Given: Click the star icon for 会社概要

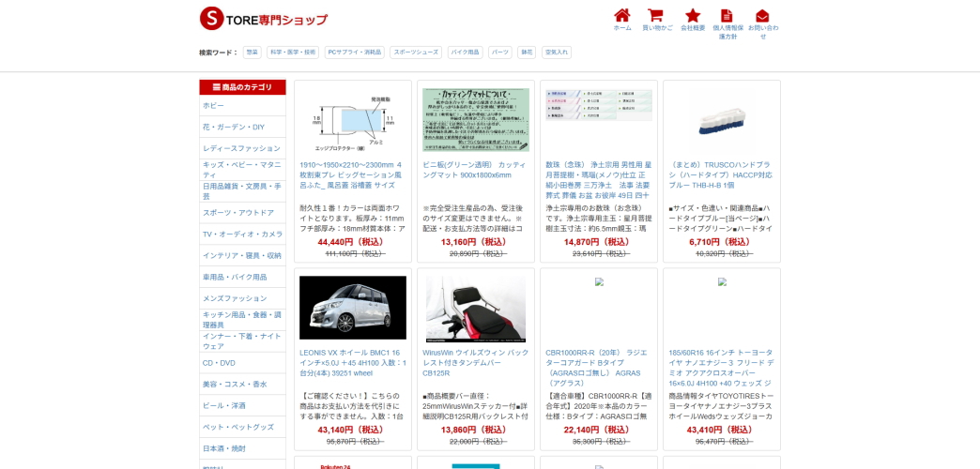Looking at the screenshot, I should pyautogui.click(x=693, y=16).
